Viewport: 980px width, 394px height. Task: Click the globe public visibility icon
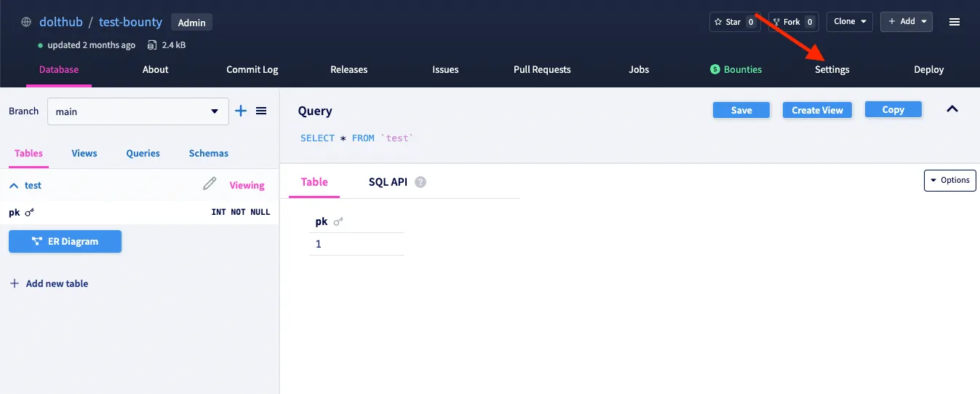(x=26, y=22)
